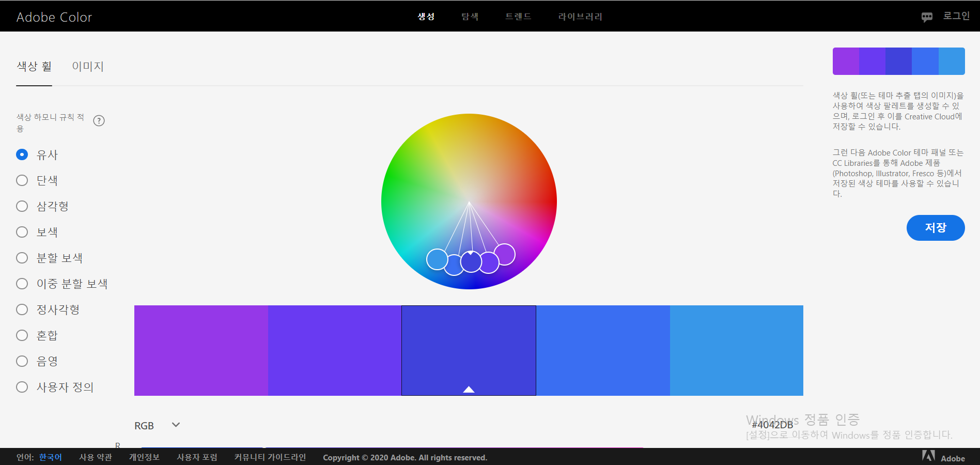
Task: Switch to the 색상 휠 tab
Action: pos(34,66)
